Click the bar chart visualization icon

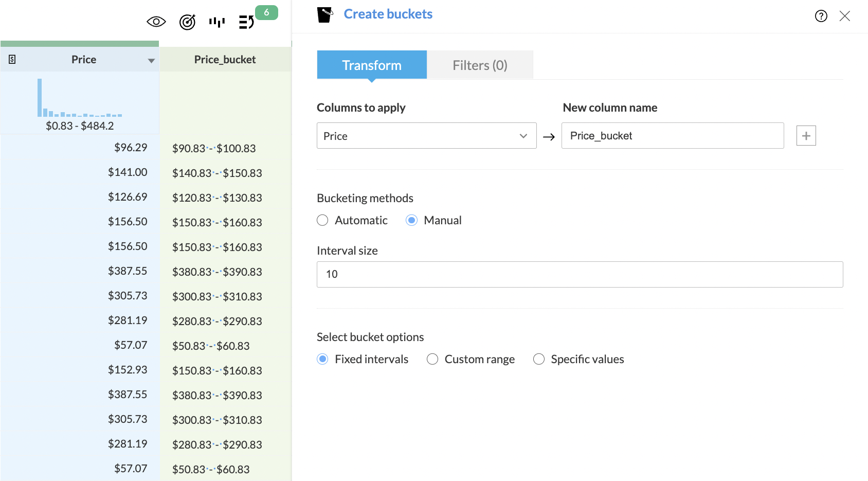point(217,22)
